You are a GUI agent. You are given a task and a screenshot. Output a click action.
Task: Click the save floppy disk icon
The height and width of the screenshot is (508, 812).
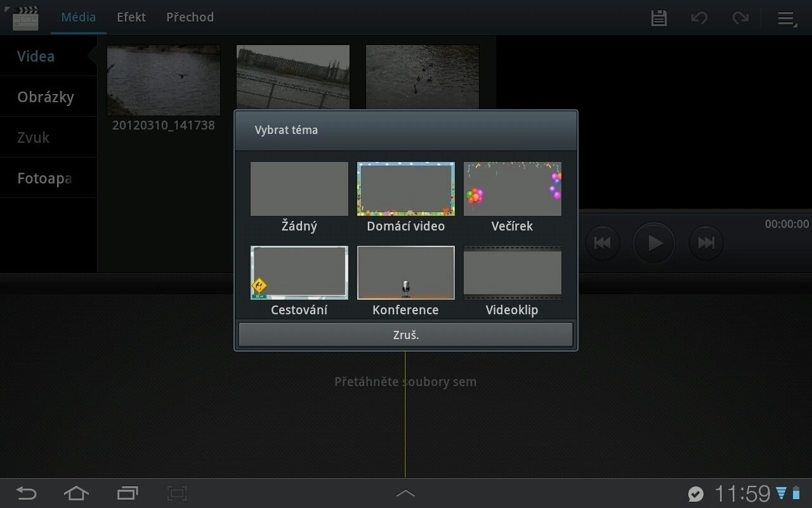pyautogui.click(x=659, y=18)
